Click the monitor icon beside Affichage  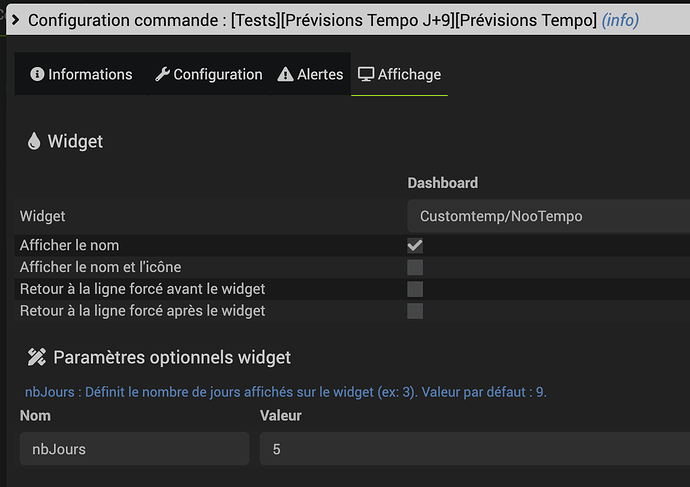[x=366, y=75]
